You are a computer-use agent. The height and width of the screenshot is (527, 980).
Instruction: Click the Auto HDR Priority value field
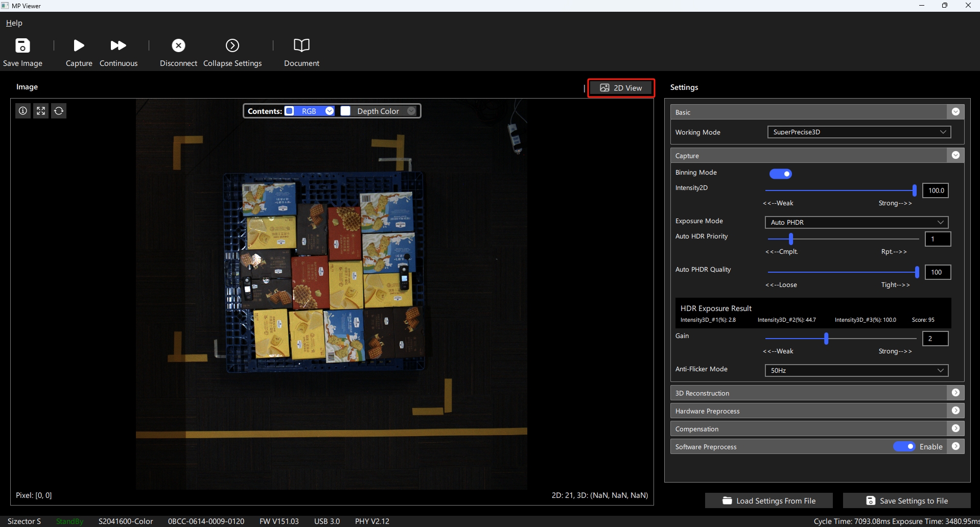[938, 239]
